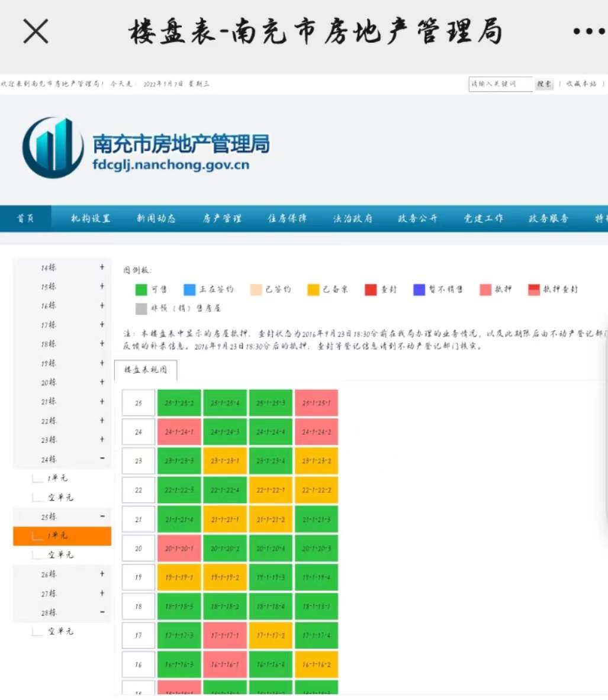The image size is (608, 700).
Task: Expand the 27栋 plus icon
Action: pos(102,593)
